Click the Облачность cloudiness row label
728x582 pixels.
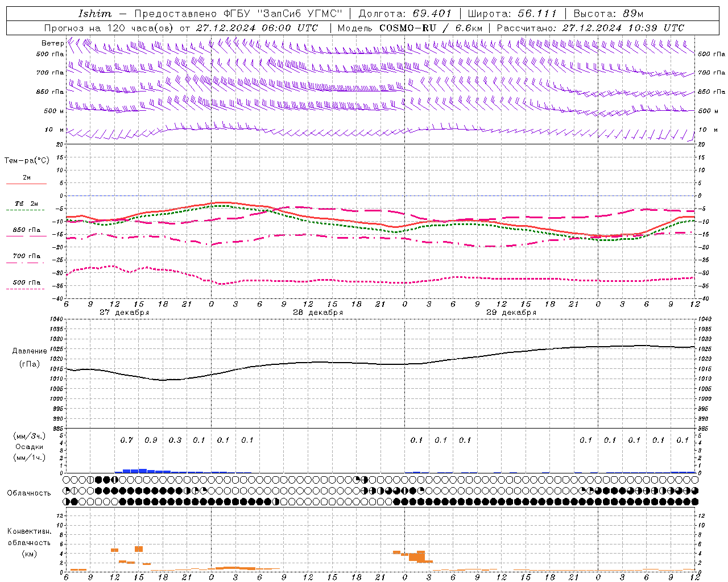point(29,493)
